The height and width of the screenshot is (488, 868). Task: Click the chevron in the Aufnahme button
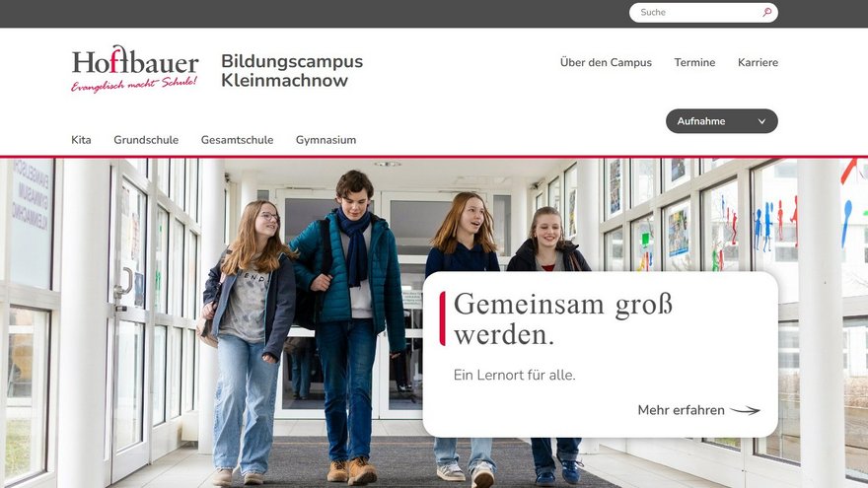[x=761, y=121]
